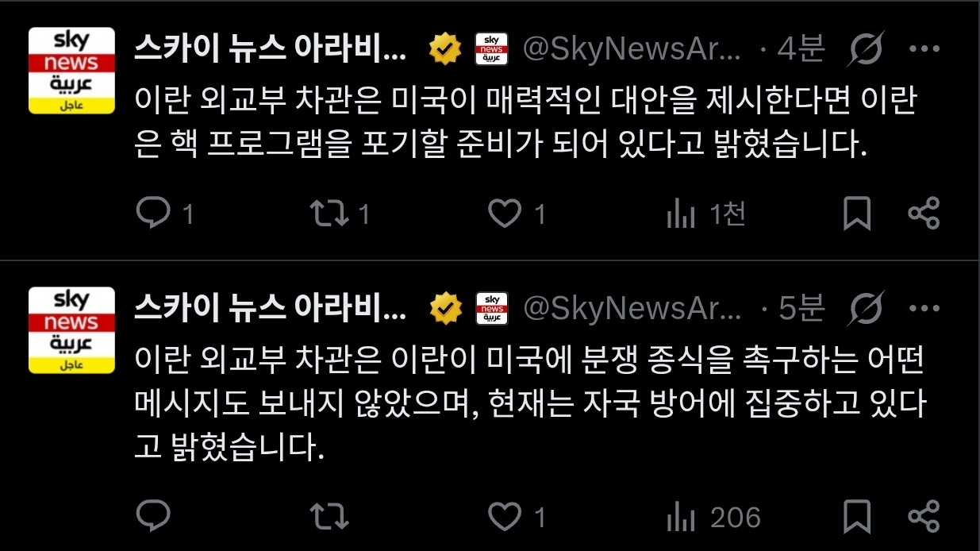Image resolution: width=980 pixels, height=551 pixels.
Task: Reply to the first post about the nuclear program
Action: (153, 214)
